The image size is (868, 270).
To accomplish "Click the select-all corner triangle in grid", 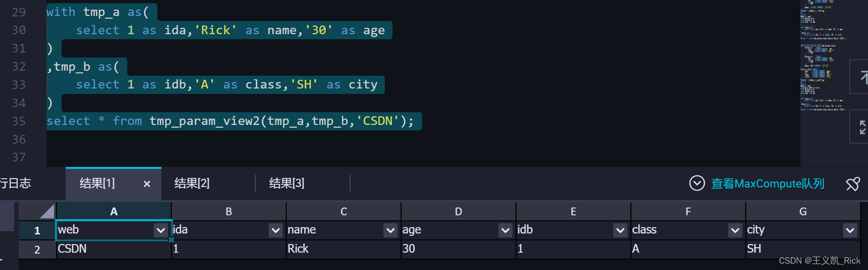I will [47, 212].
